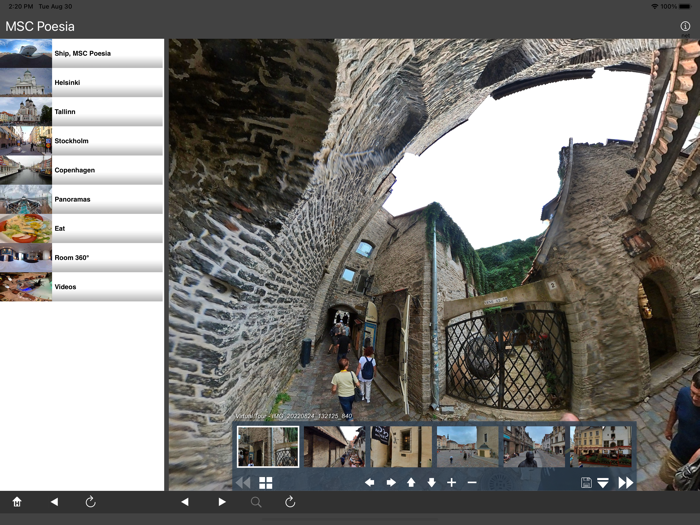Open the Helsinki album
The width and height of the screenshot is (700, 525).
tap(81, 82)
